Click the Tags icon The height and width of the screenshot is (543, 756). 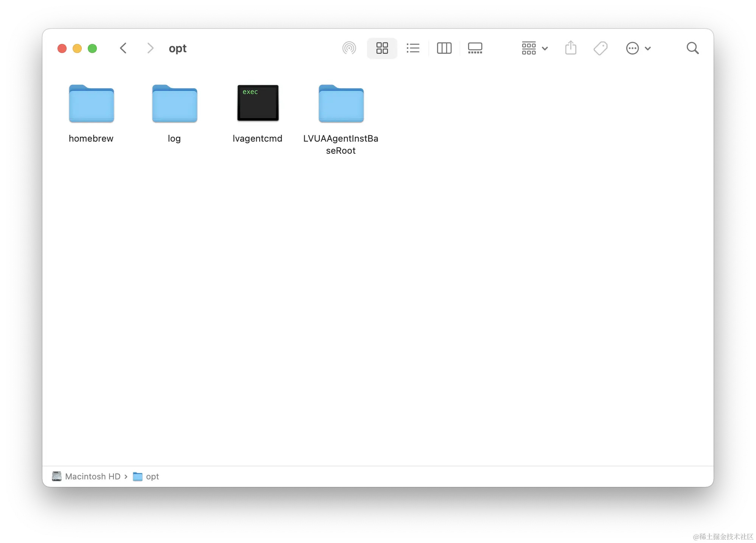click(600, 48)
